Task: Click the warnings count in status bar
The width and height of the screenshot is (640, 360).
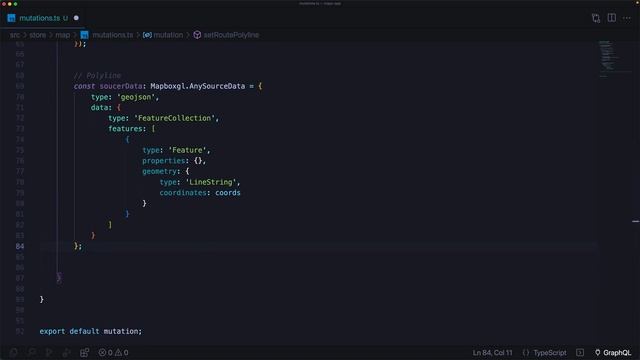Action: click(122, 353)
